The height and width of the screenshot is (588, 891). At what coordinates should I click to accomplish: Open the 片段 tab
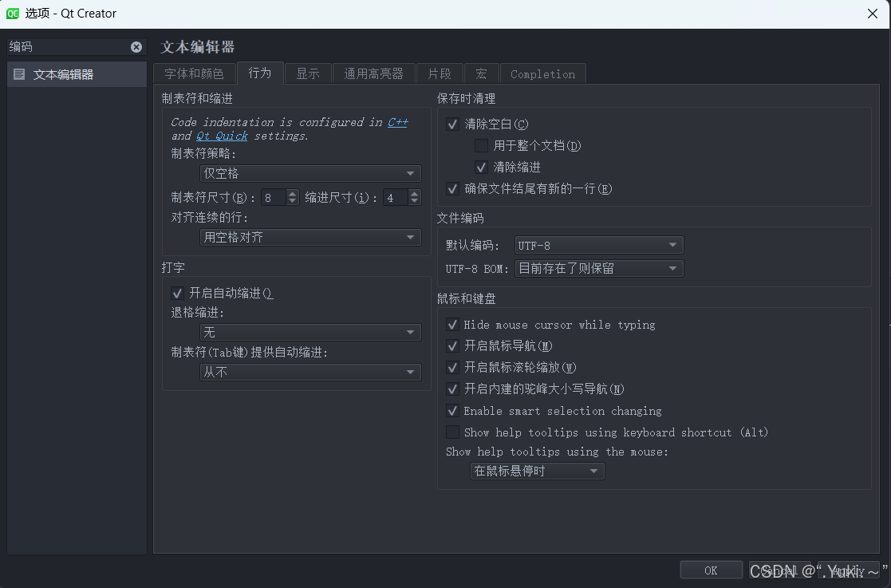[440, 73]
